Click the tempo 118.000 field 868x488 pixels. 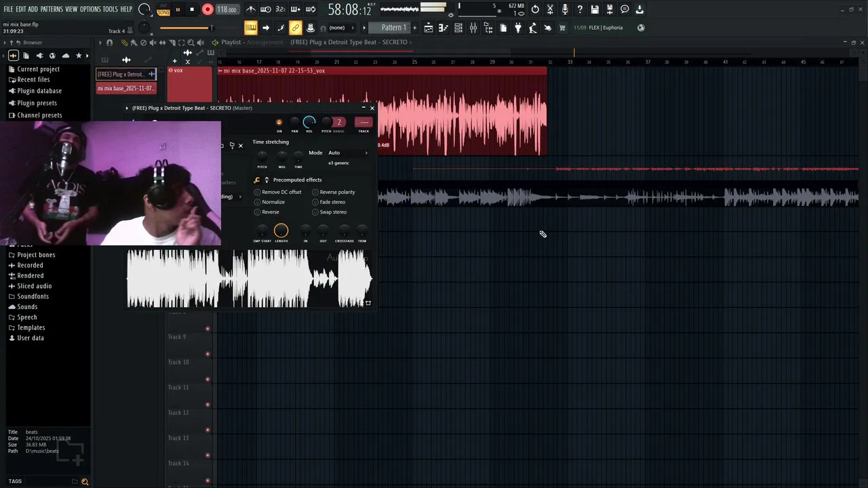click(227, 9)
